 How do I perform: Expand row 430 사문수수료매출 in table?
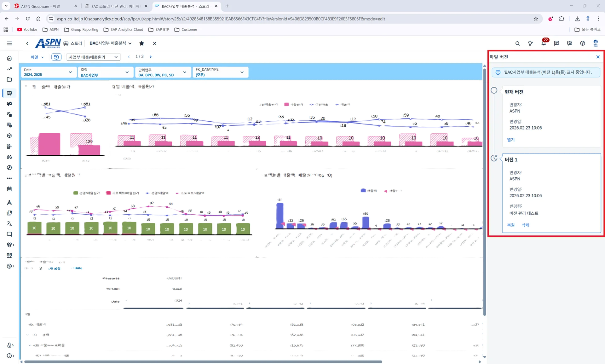point(30,345)
